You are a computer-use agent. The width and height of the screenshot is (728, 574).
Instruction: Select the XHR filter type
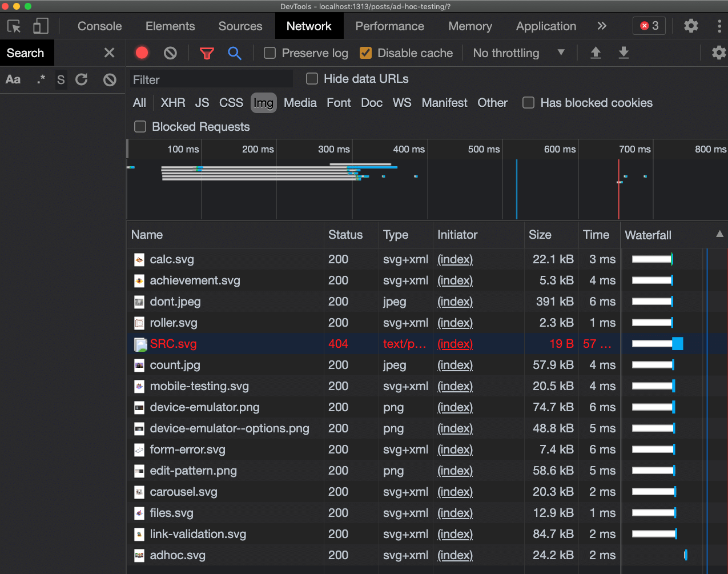pyautogui.click(x=172, y=103)
